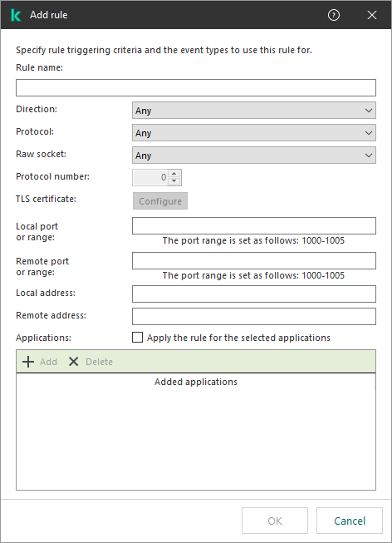Expand the Direction dropdown
This screenshot has height=543, width=392.
coord(254,111)
